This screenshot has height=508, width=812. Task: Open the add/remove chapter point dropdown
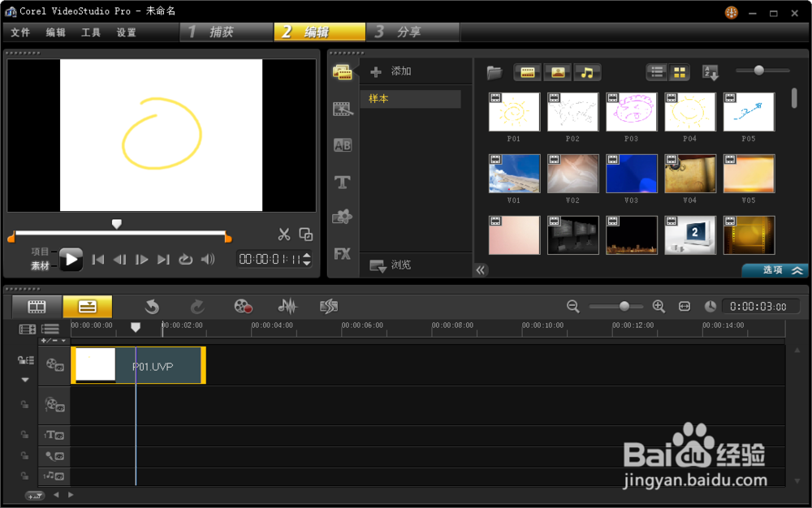point(54,341)
